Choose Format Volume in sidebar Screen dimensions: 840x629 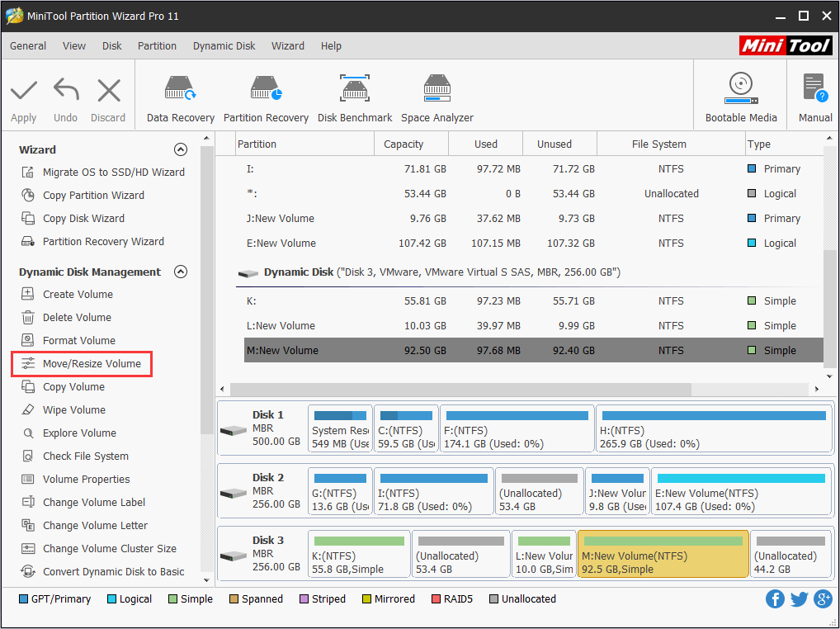pos(68,340)
